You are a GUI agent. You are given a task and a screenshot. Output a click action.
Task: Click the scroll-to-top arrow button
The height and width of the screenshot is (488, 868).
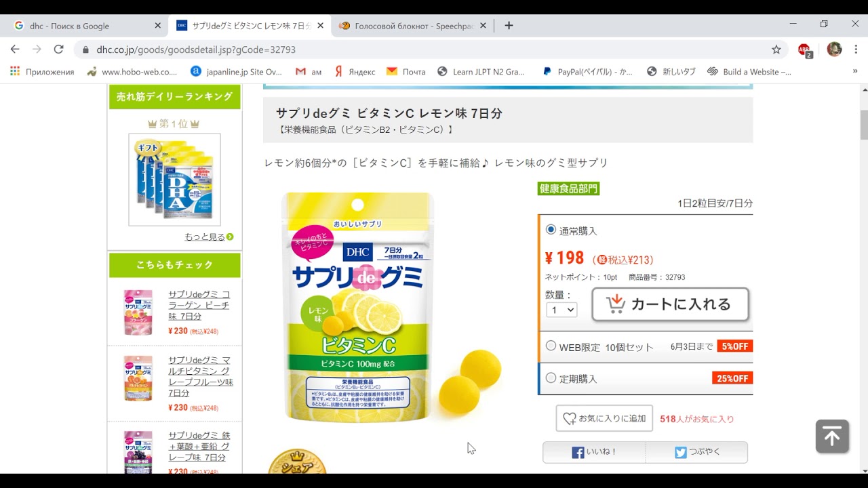click(832, 436)
